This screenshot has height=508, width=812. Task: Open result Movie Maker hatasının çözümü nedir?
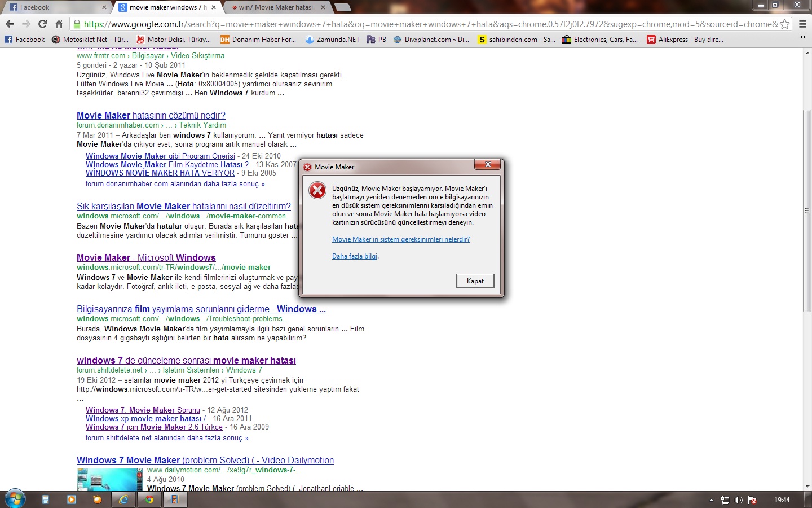pyautogui.click(x=151, y=116)
